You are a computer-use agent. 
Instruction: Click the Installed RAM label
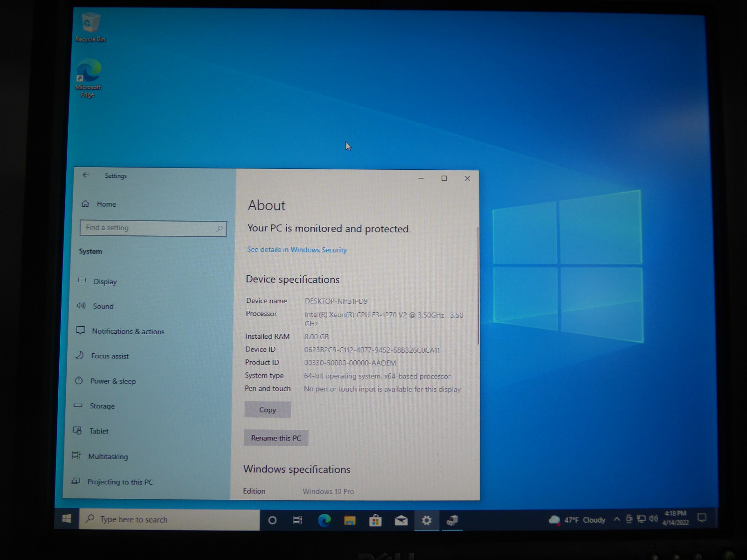[x=268, y=336]
